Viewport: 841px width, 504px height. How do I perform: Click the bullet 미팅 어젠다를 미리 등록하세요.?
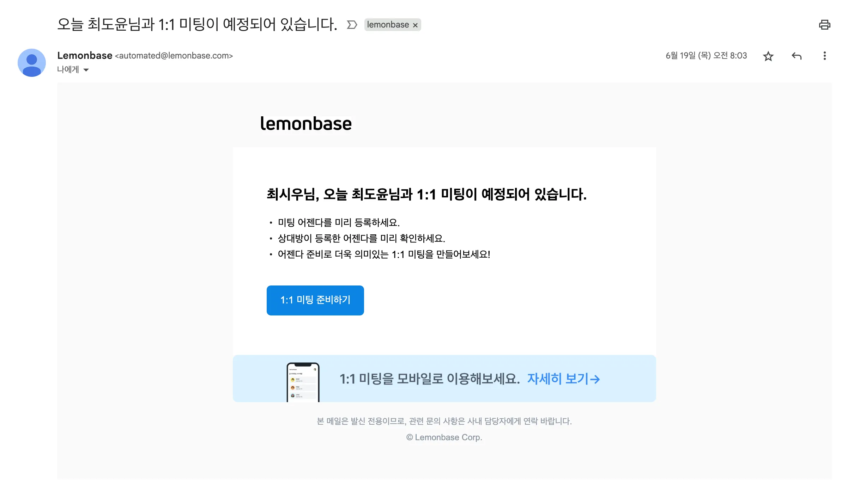point(339,223)
